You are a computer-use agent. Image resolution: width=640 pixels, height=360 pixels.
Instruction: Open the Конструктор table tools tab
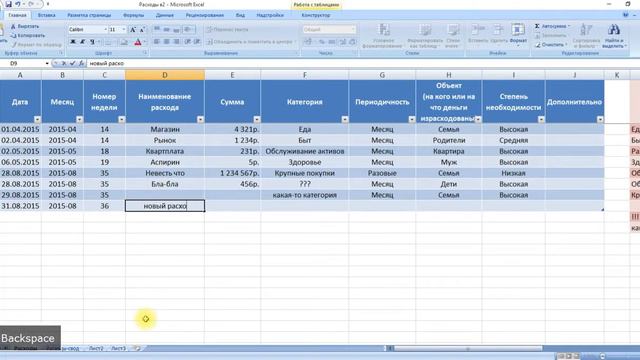click(x=316, y=15)
